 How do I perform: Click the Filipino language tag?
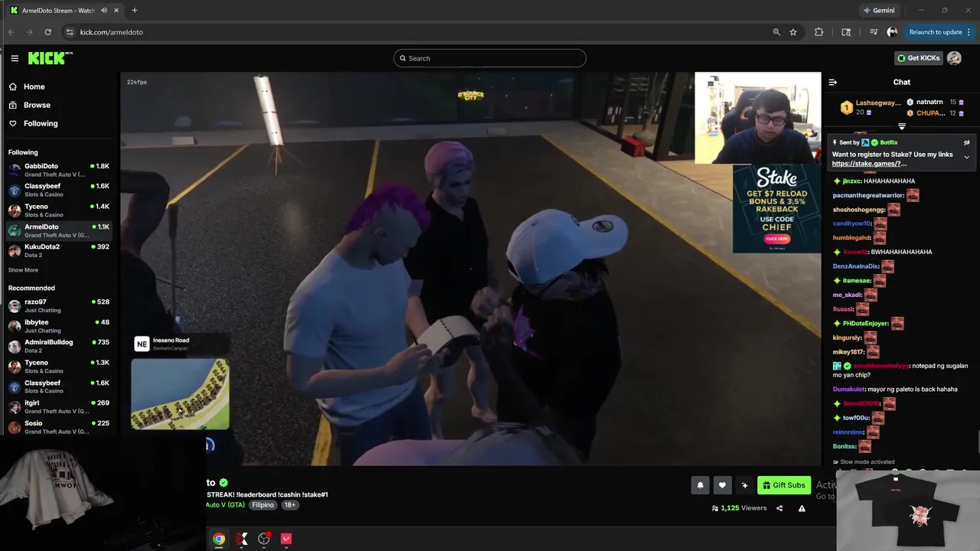pyautogui.click(x=263, y=505)
